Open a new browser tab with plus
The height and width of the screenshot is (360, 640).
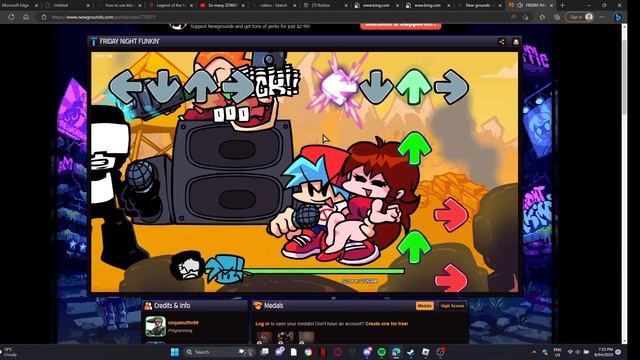562,5
